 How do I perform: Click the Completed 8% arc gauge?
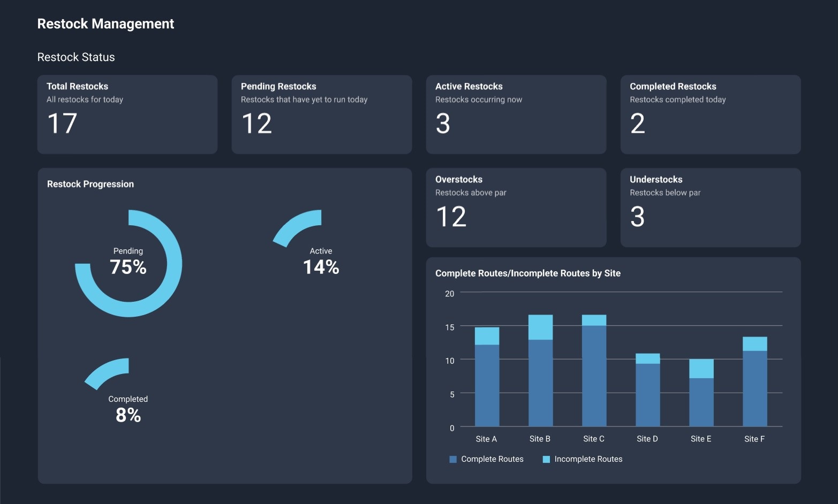[107, 372]
